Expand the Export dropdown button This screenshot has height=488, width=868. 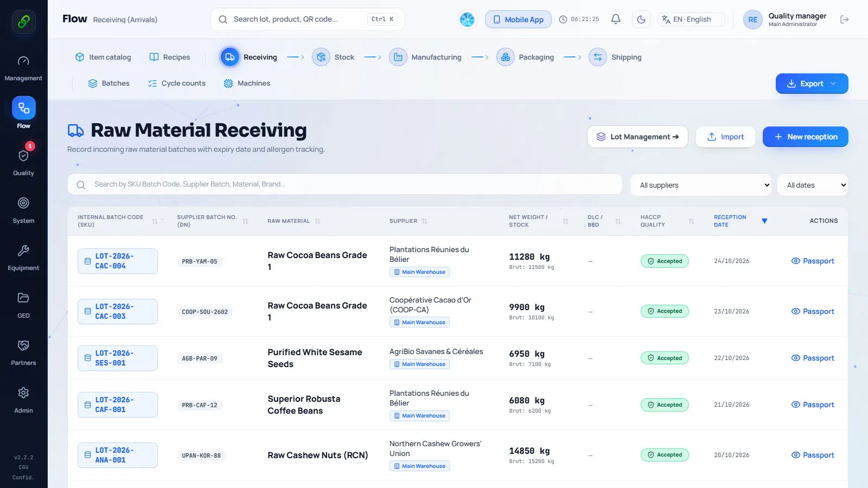point(812,84)
